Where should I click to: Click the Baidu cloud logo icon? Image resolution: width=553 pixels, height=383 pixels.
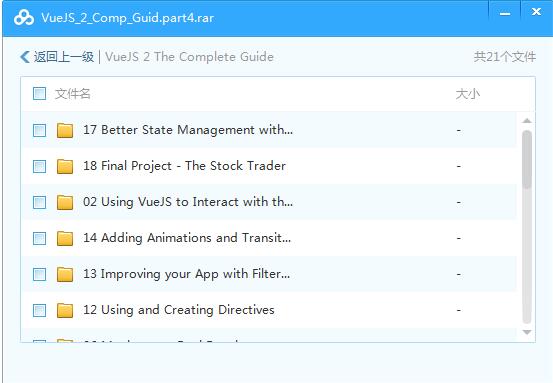click(24, 18)
